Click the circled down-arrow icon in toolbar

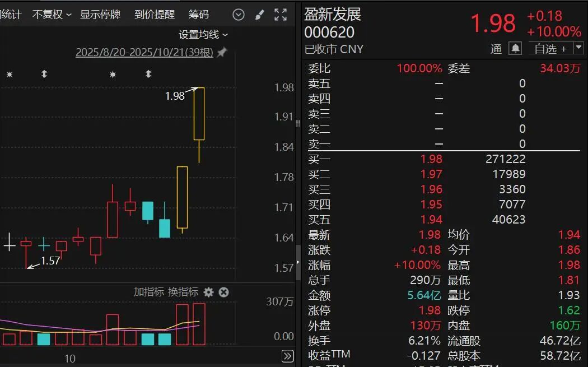click(239, 15)
